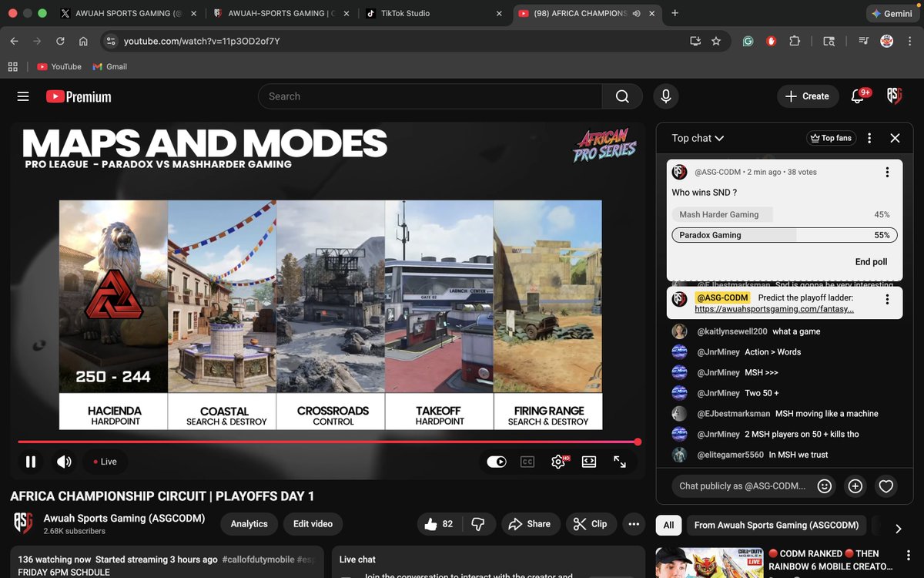Image resolution: width=924 pixels, height=578 pixels.
Task: Mute the video volume
Action: tap(64, 462)
